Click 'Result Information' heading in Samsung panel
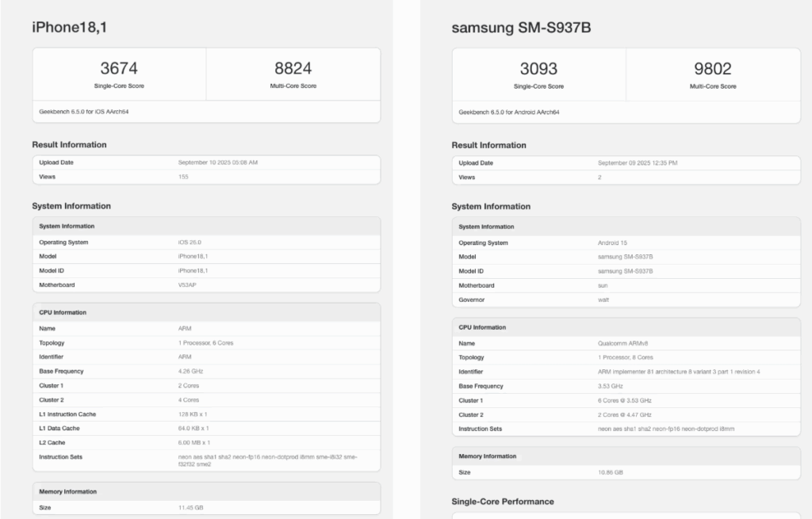The image size is (812, 519). (x=488, y=146)
